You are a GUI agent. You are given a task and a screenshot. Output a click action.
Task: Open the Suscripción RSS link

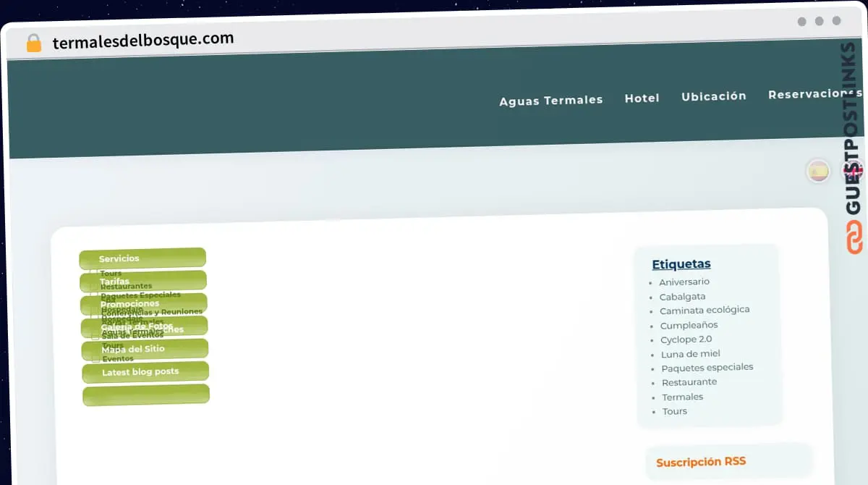point(700,463)
